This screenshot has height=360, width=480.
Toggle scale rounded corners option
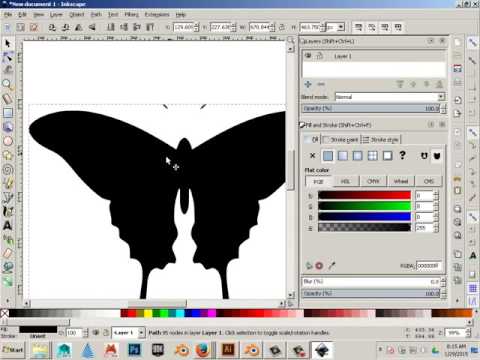[372, 27]
